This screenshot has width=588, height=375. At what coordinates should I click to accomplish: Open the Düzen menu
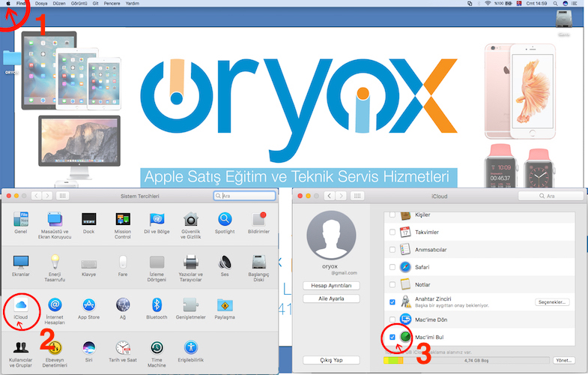(x=59, y=4)
